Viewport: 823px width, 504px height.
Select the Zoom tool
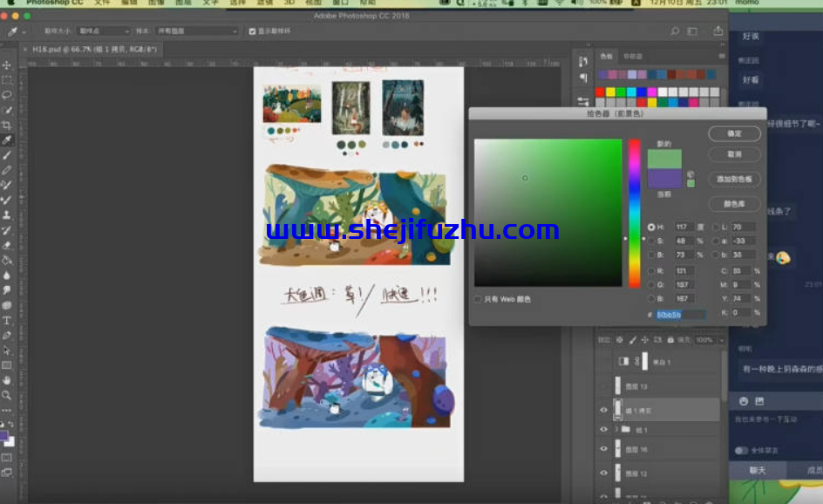point(7,395)
